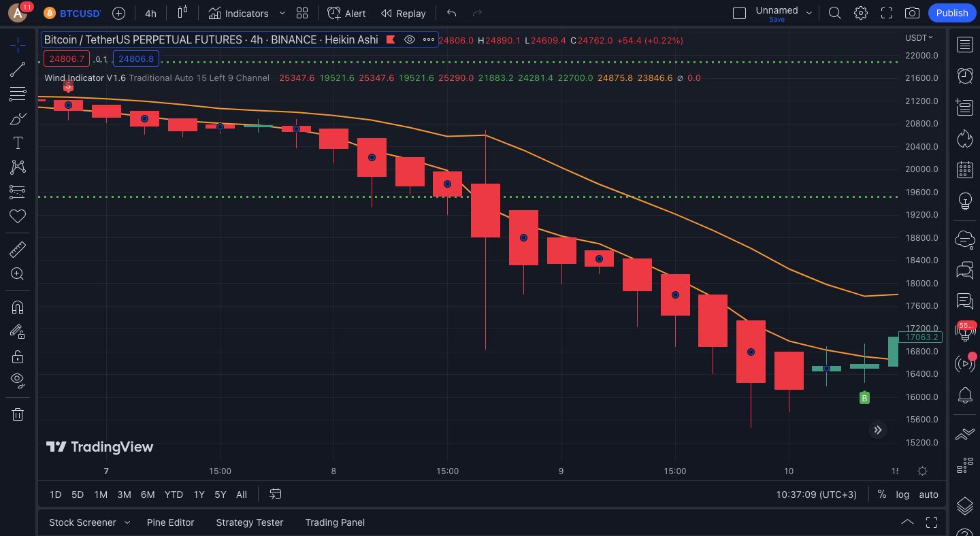Click the BTCUSD symbol search field
The height and width of the screenshot is (536, 980).
(x=80, y=13)
